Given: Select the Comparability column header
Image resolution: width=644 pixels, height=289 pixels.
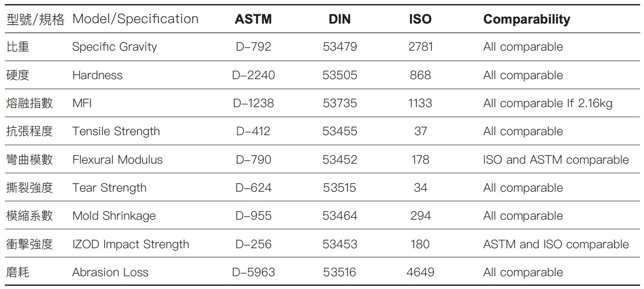Looking at the screenshot, I should pyautogui.click(x=527, y=19).
